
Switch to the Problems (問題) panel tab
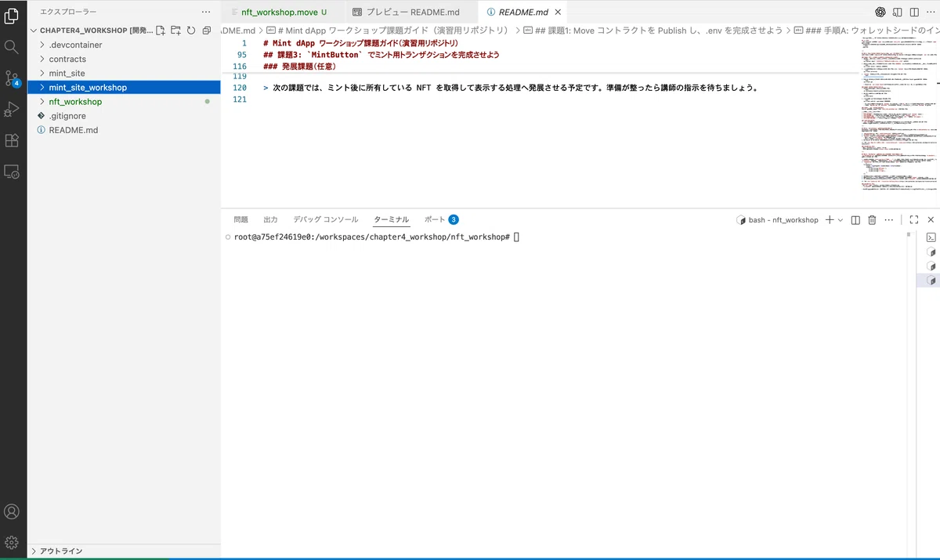(x=240, y=220)
